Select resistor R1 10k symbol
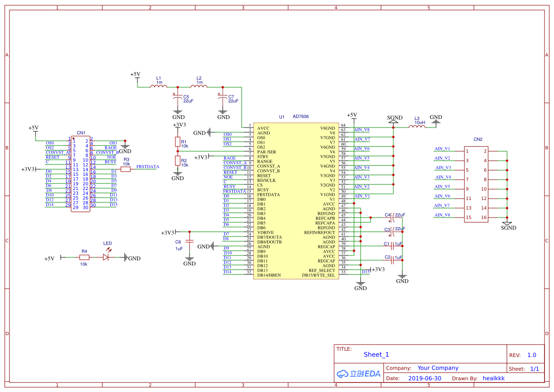The image size is (554, 392). [178, 142]
